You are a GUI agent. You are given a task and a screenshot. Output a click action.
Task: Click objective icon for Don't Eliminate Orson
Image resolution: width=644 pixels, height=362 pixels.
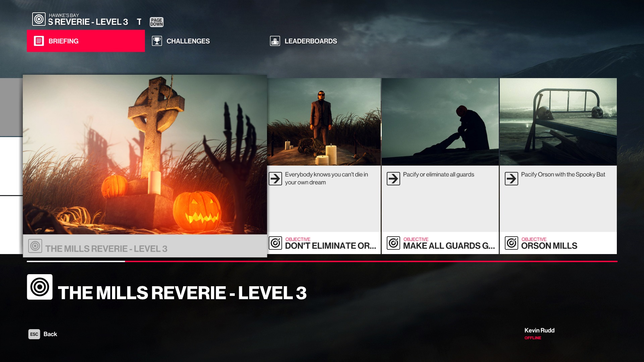click(x=275, y=243)
